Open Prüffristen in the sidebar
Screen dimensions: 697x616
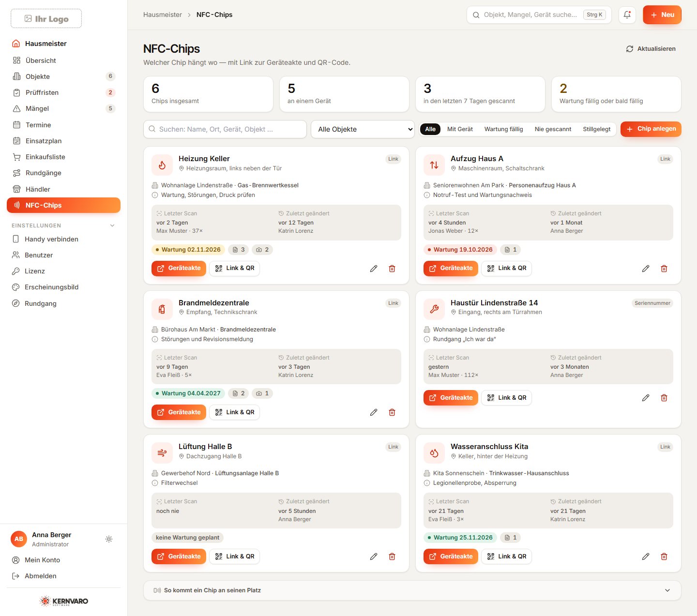63,92
